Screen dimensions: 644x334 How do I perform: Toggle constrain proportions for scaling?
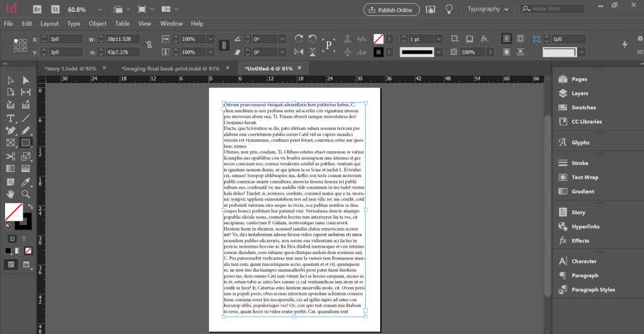click(223, 45)
